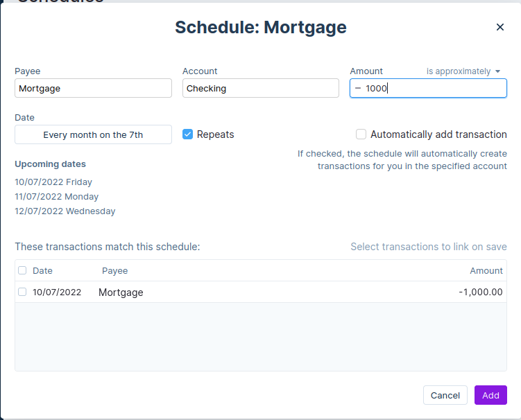
Task: Open the 'is approximately' amount dropdown
Action: [x=463, y=71]
